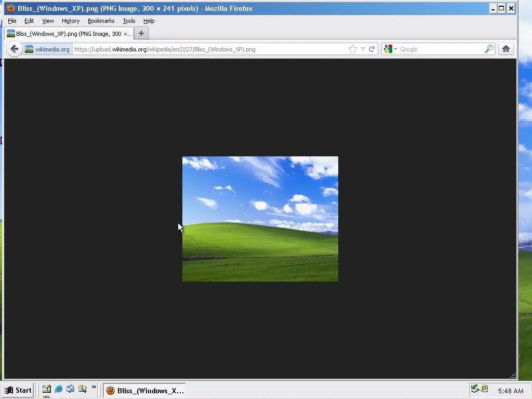The height and width of the screenshot is (399, 532).
Task: Bookmark this page with the star icon
Action: click(353, 49)
